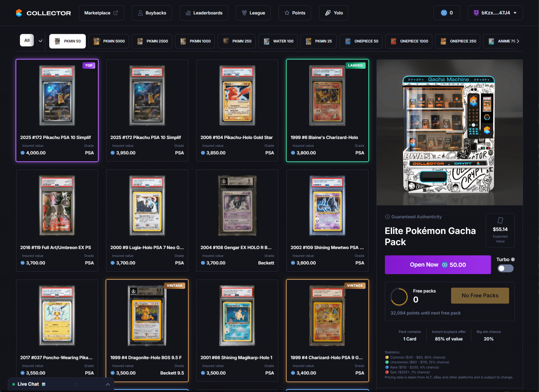Viewport: 539px width, 392px height.
Task: Click the right chevron after ANIME 75
Action: (x=518, y=41)
